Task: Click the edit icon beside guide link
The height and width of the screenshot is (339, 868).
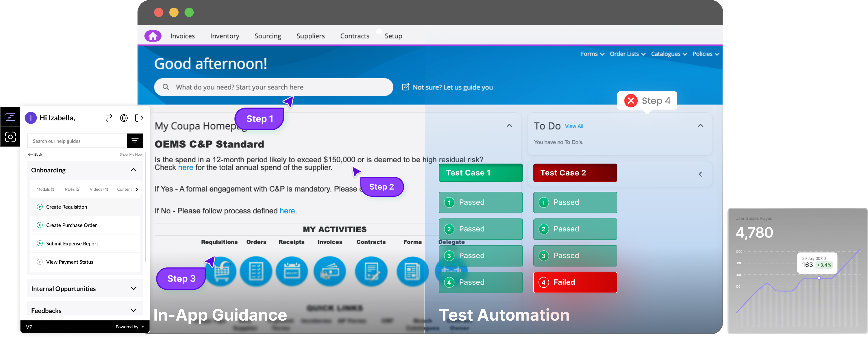Action: (x=405, y=87)
